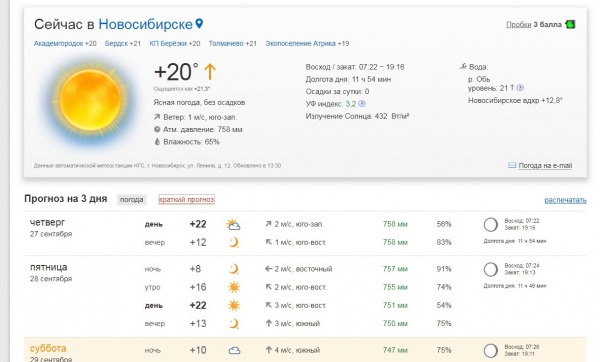600x362 pixels.
Task: Click the распечатать print link
Action: coord(565,200)
